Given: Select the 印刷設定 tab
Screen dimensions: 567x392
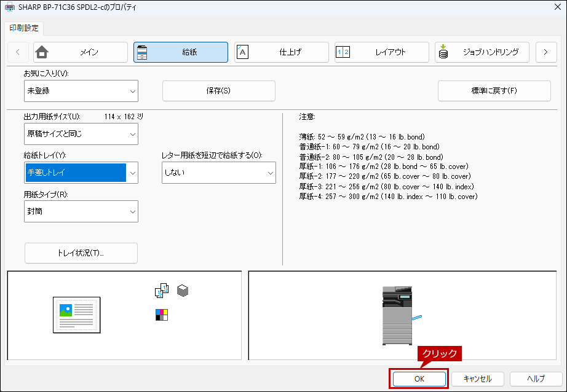Looking at the screenshot, I should (x=23, y=28).
